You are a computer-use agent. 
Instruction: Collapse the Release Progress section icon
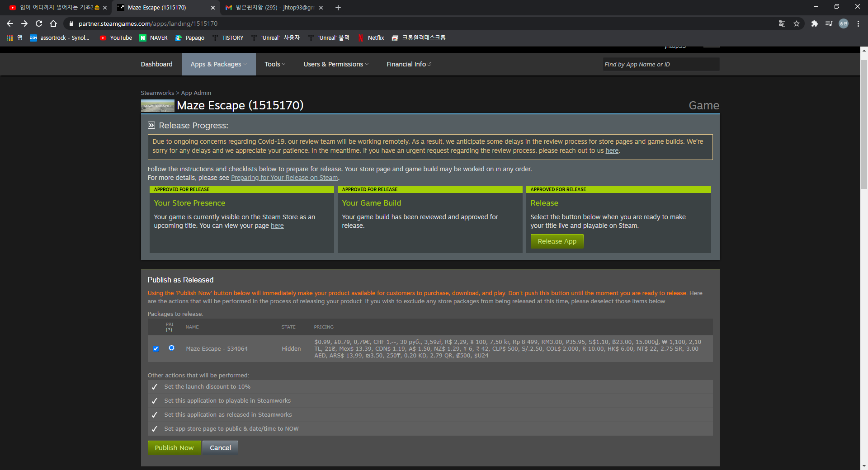(x=151, y=125)
